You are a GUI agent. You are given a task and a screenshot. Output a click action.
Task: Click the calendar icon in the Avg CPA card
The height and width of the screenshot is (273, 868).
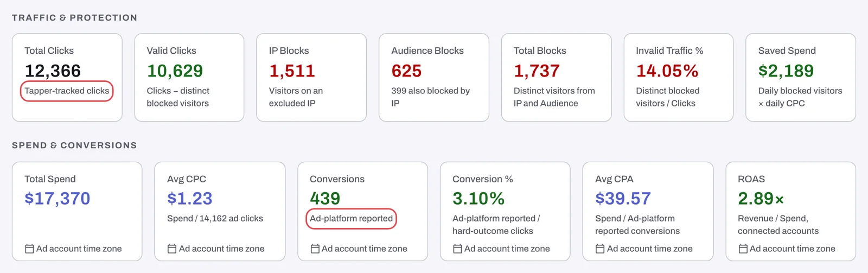click(x=600, y=249)
